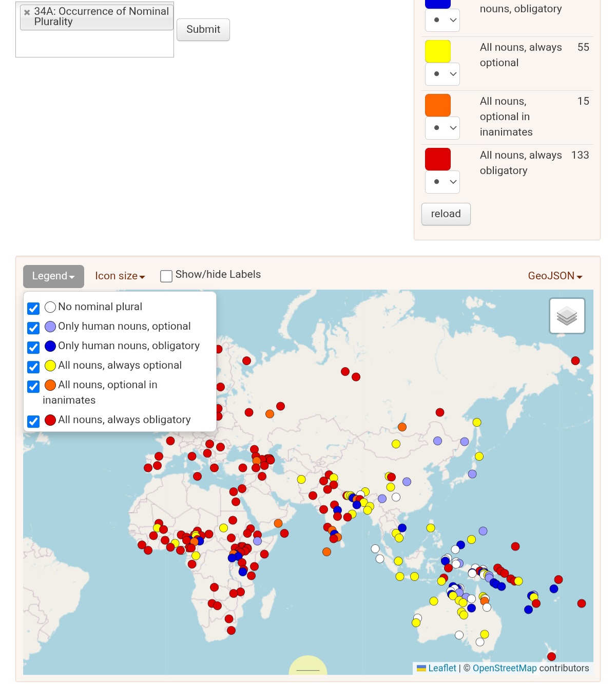Click the 'All nouns, always obligatory' table label

tap(521, 163)
